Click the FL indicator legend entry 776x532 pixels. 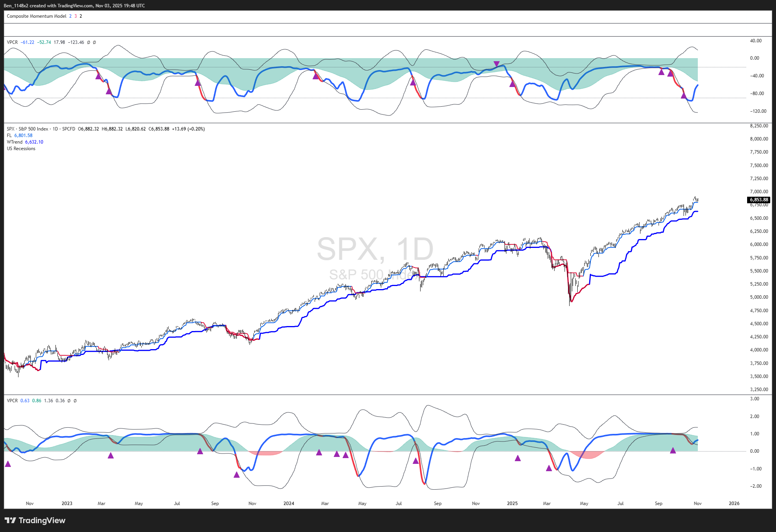(9, 136)
